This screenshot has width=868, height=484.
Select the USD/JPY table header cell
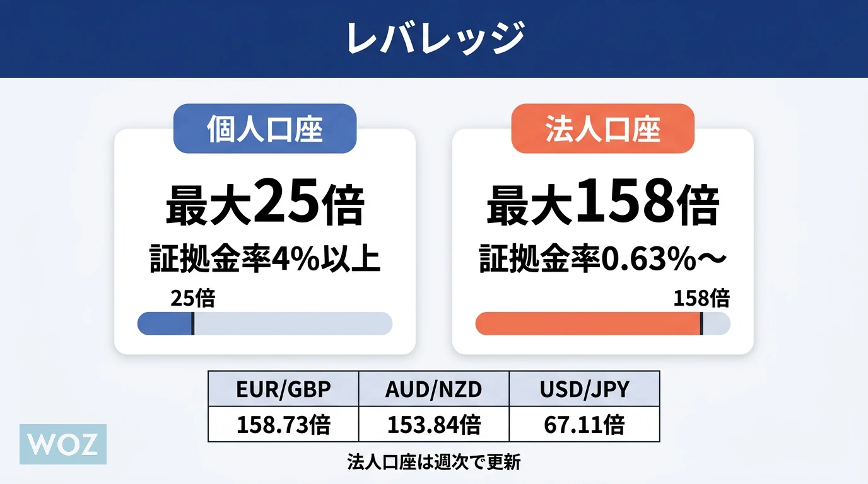(584, 389)
